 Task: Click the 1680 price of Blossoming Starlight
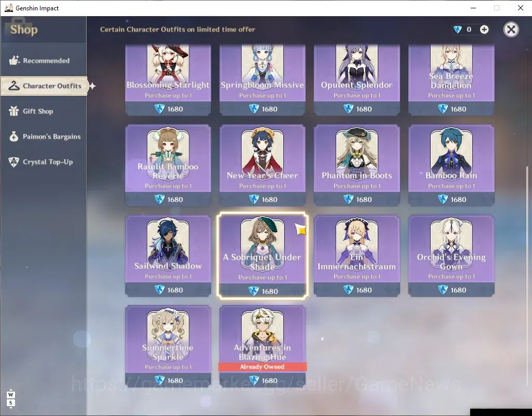pyautogui.click(x=175, y=109)
